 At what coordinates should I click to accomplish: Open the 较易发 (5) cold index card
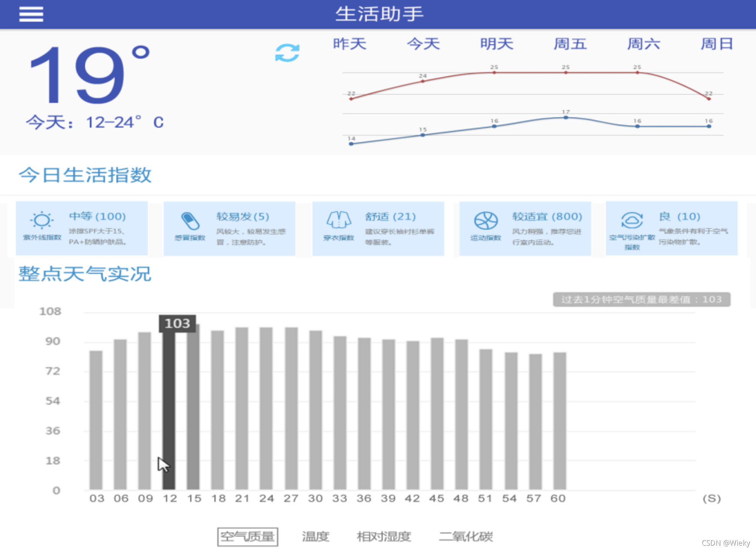pos(229,228)
